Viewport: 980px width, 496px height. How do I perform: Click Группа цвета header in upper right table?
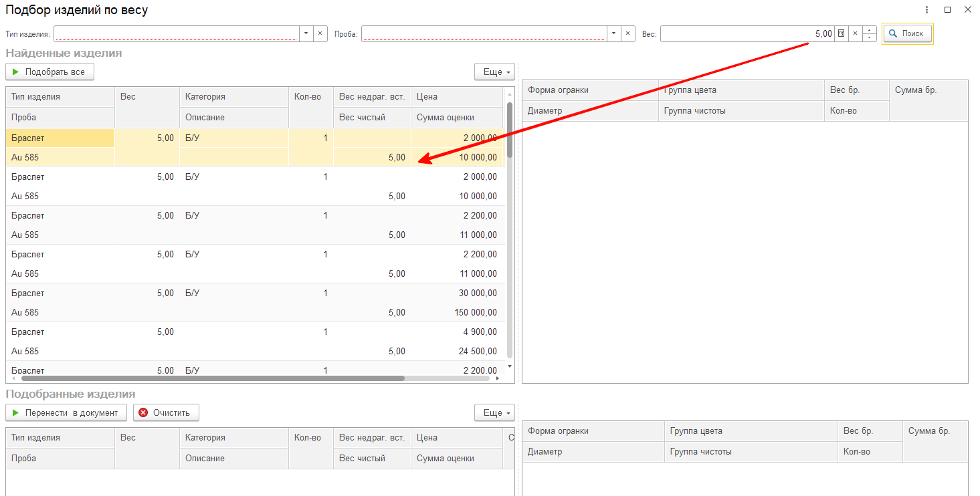pos(741,90)
